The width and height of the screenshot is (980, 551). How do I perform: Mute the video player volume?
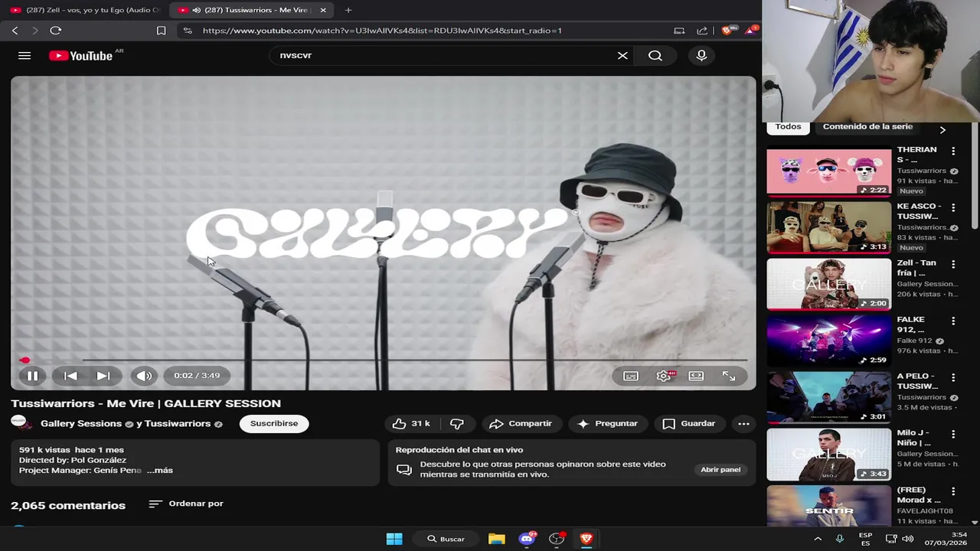[144, 376]
